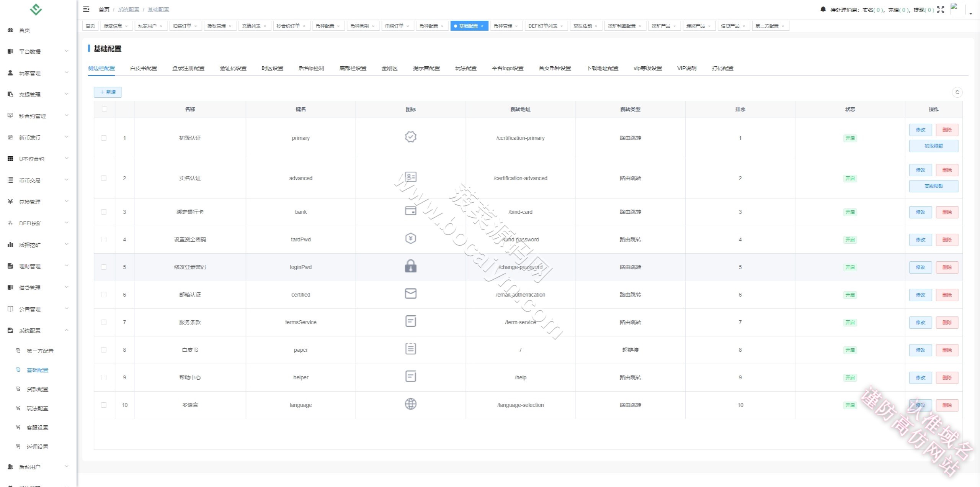The width and height of the screenshot is (980, 487).
Task: Check the row 1 初级认证 checkbox
Action: coord(104,138)
